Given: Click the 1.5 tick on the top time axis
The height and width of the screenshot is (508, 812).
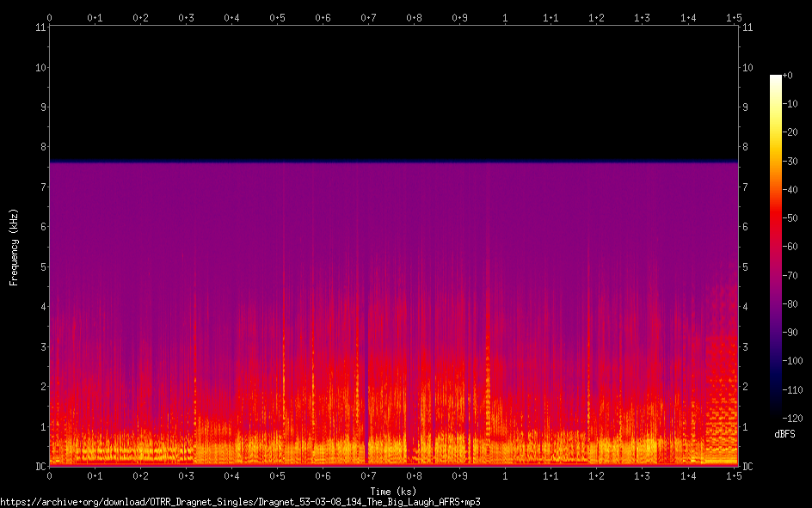Looking at the screenshot, I should coord(733,17).
